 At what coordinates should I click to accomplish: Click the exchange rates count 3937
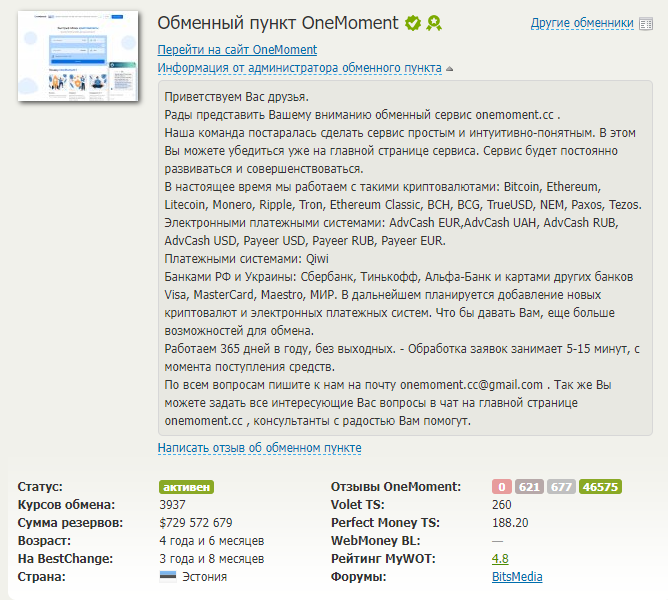coord(173,505)
